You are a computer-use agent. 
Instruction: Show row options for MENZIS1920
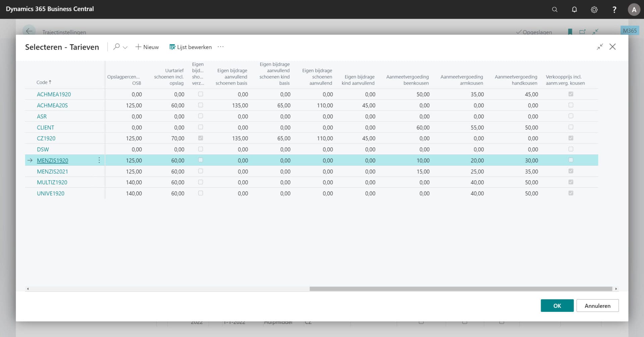pos(99,160)
